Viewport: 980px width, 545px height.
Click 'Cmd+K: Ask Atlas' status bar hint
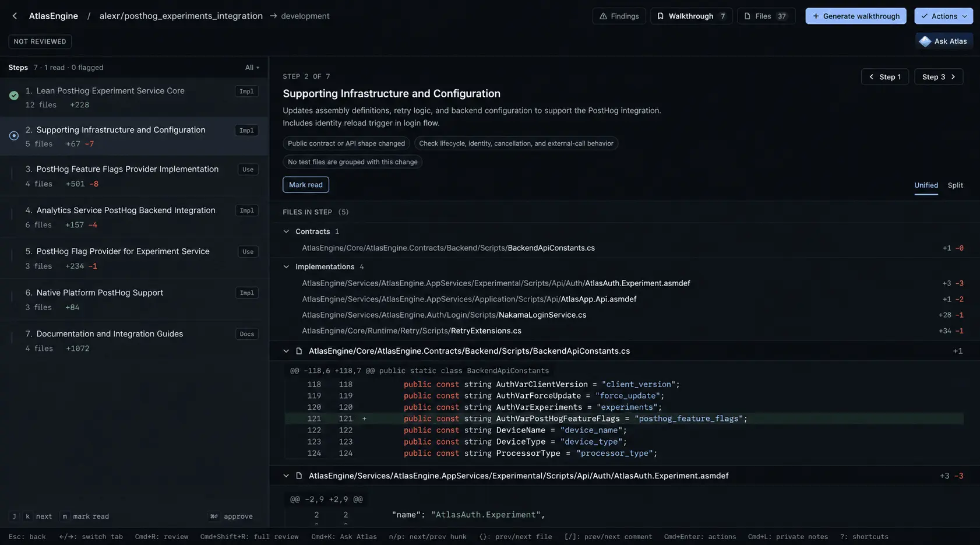point(344,537)
